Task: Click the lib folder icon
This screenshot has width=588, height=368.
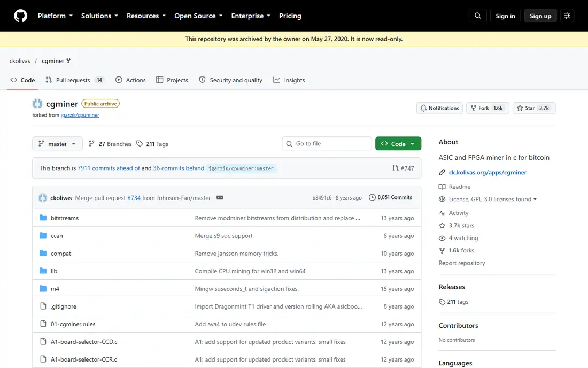Action: (43, 271)
